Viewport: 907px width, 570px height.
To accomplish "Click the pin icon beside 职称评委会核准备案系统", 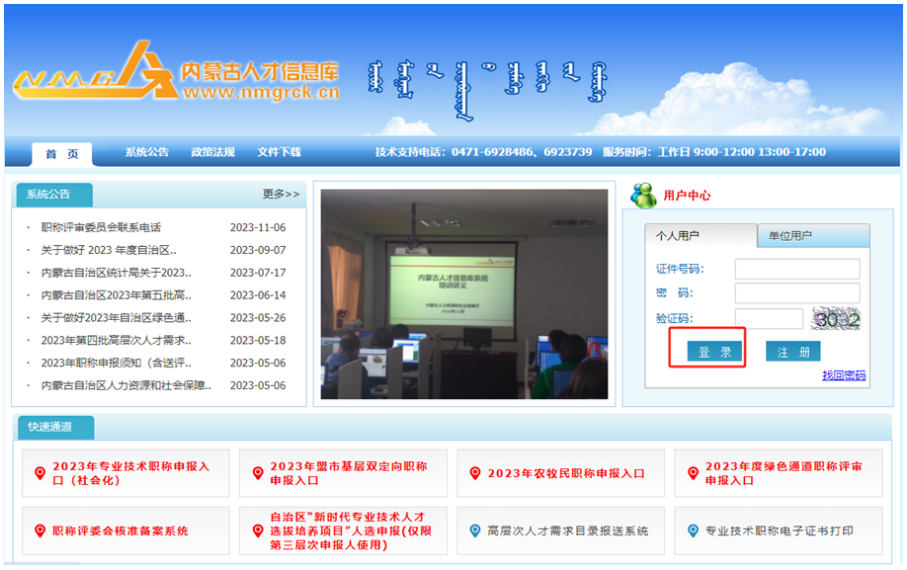I will (40, 531).
